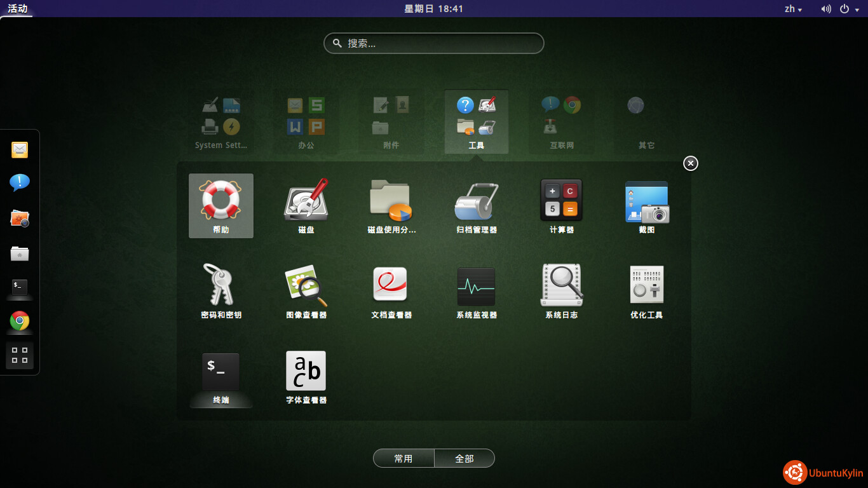Switch to Frequent (常用) apps view
This screenshot has width=868, height=488.
(403, 458)
